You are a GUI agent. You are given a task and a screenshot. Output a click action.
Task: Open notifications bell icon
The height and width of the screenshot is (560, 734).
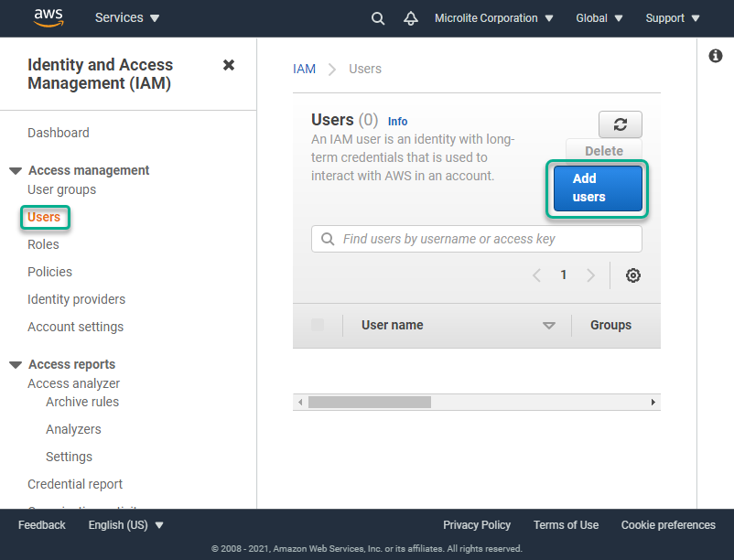pyautogui.click(x=411, y=18)
